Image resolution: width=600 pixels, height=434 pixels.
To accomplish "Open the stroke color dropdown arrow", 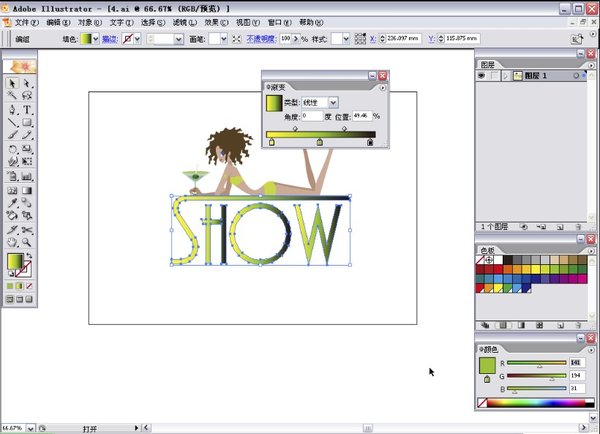I will coord(137,39).
